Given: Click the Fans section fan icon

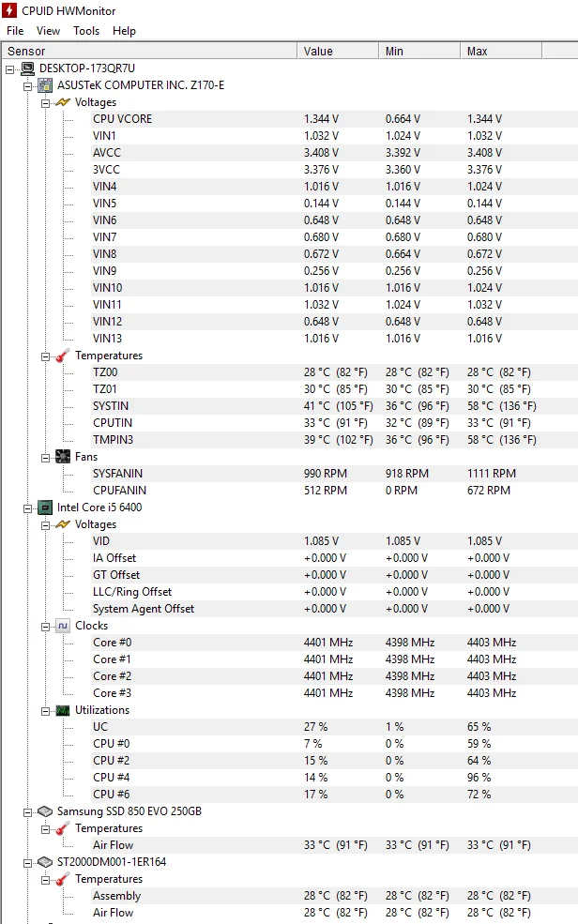Looking at the screenshot, I should (63, 457).
